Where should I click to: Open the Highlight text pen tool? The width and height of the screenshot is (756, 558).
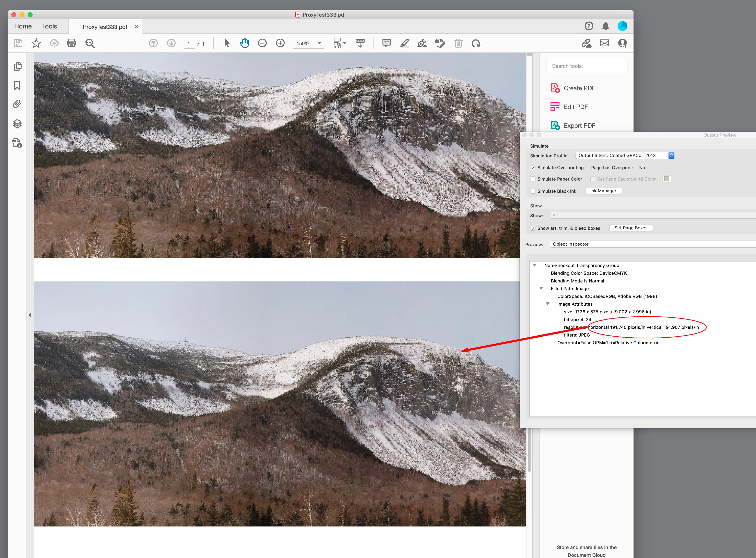[x=404, y=43]
